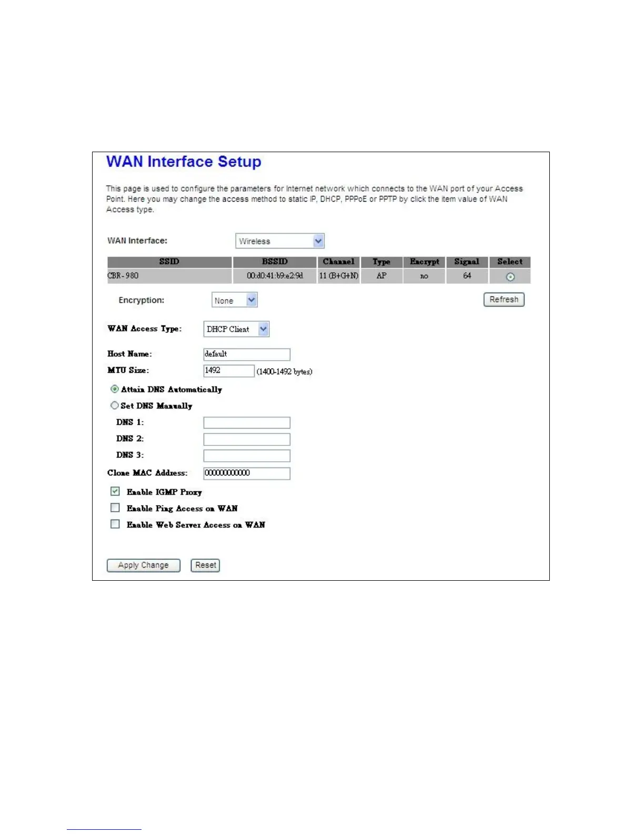Focus the Clone MAC Address field
644x834 pixels.
click(x=247, y=473)
